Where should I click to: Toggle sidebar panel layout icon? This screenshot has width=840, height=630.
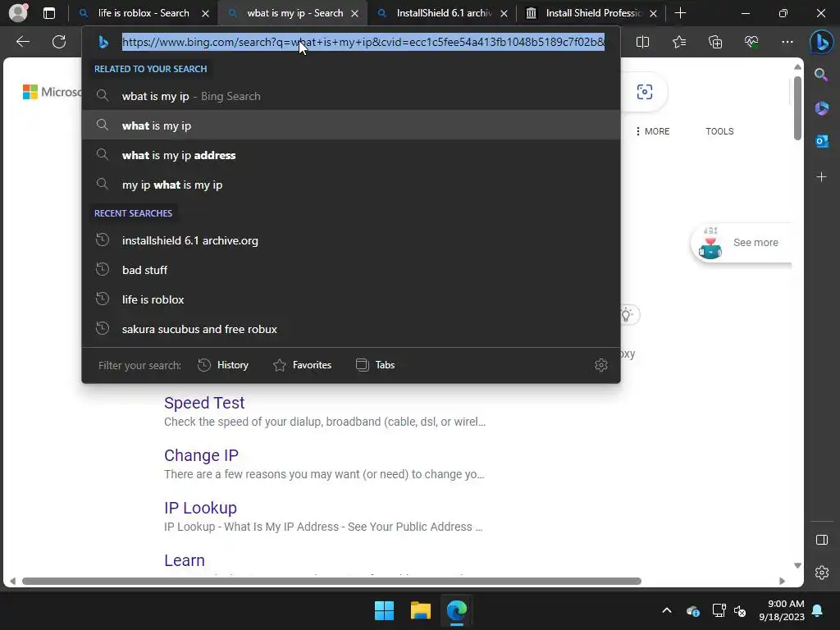click(821, 540)
